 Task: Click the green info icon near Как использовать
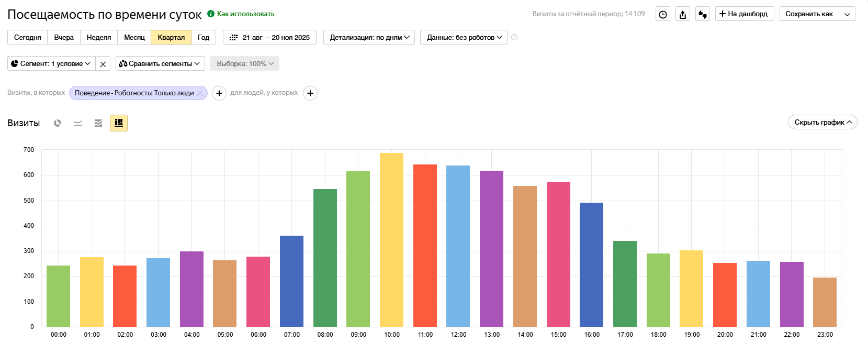click(211, 14)
